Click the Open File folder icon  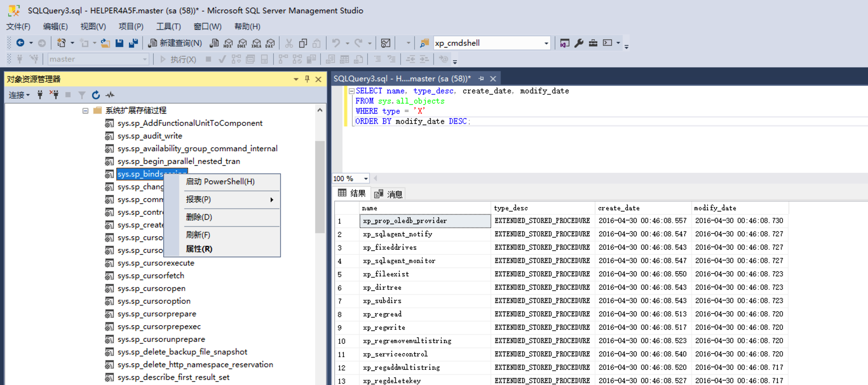105,43
